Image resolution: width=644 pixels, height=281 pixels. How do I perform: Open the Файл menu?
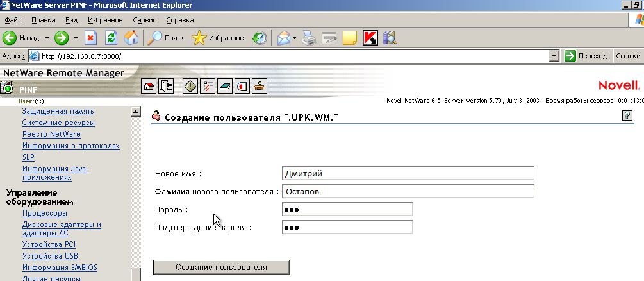pos(13,20)
